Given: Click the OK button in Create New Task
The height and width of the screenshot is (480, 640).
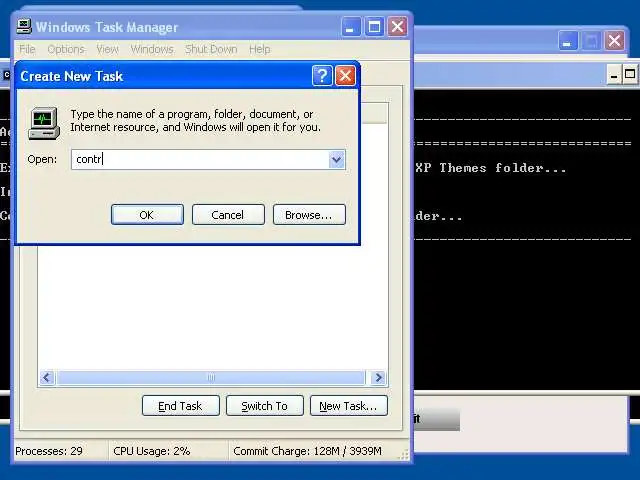Looking at the screenshot, I should click(147, 215).
